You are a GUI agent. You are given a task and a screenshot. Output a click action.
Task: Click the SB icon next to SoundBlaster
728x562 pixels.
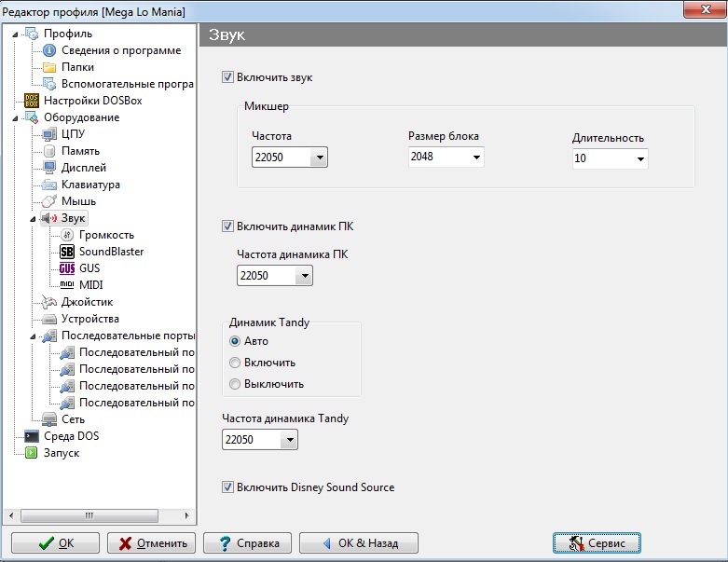(x=67, y=252)
